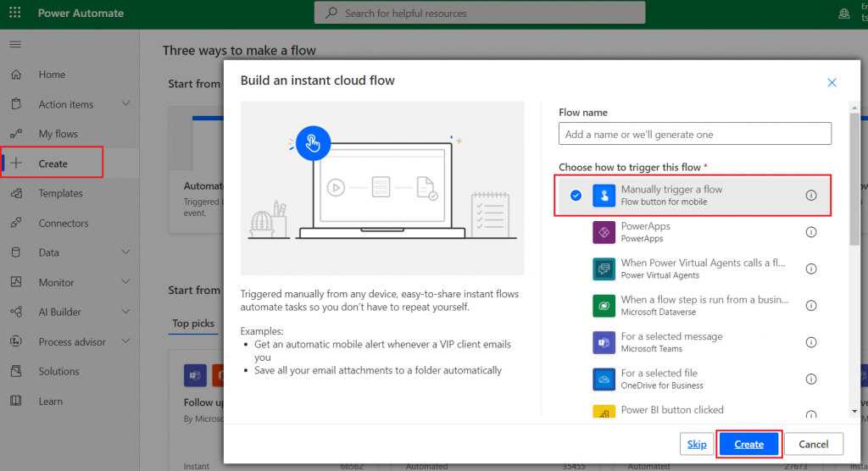Click the Create plus icon
Screen dimensions: 868x471
[16, 163]
